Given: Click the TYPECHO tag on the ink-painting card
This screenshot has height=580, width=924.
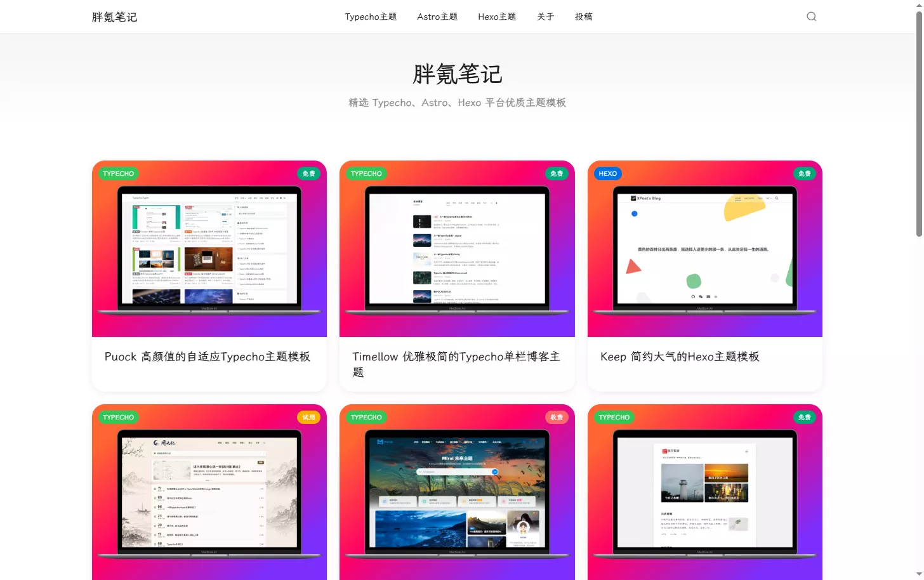Looking at the screenshot, I should 118,417.
